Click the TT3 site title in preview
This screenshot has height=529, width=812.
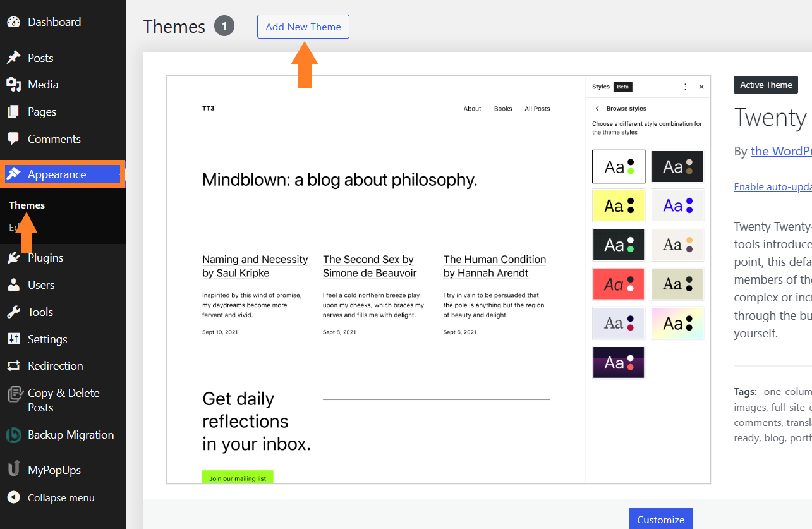click(209, 109)
